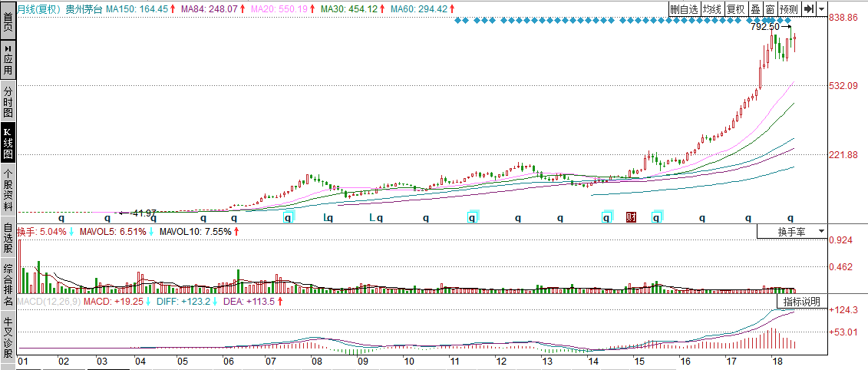Open the 个股资料 stock info tab
This screenshot has height=370, width=868.
click(x=8, y=190)
